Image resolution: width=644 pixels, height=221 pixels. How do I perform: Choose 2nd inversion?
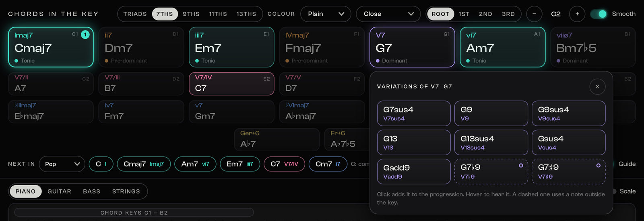point(485,14)
